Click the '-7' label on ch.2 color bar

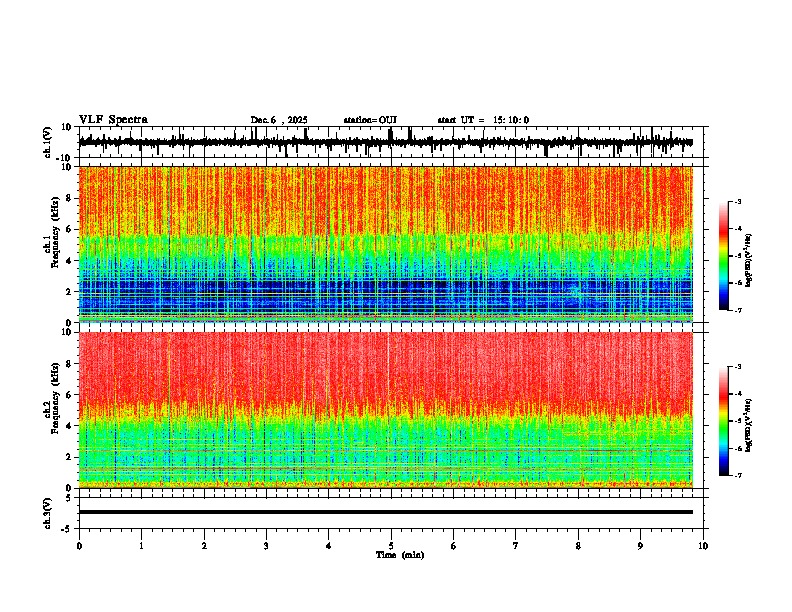coord(738,475)
